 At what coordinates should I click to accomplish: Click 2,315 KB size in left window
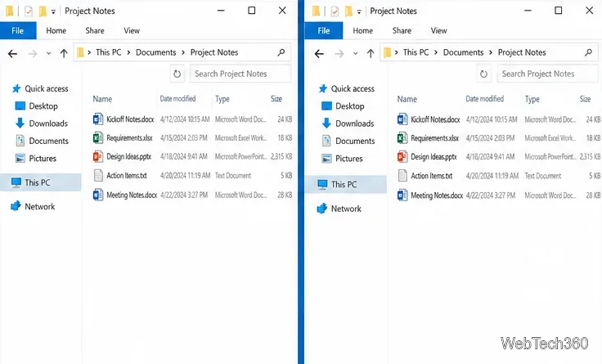coord(281,156)
